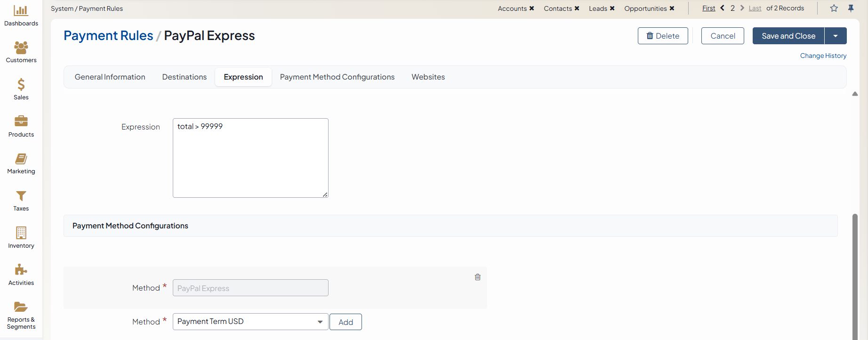This screenshot has height=340, width=868.
Task: Open the Customers sidebar icon
Action: click(21, 47)
